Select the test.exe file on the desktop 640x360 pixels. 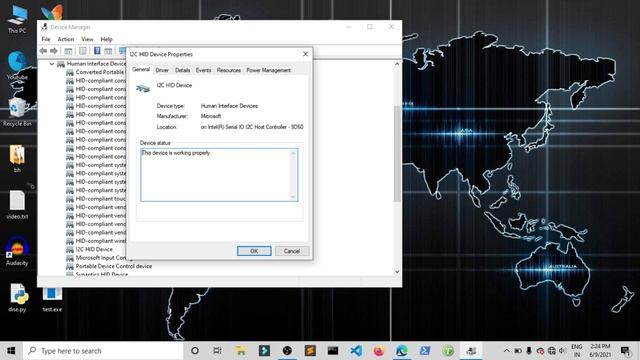(52, 300)
